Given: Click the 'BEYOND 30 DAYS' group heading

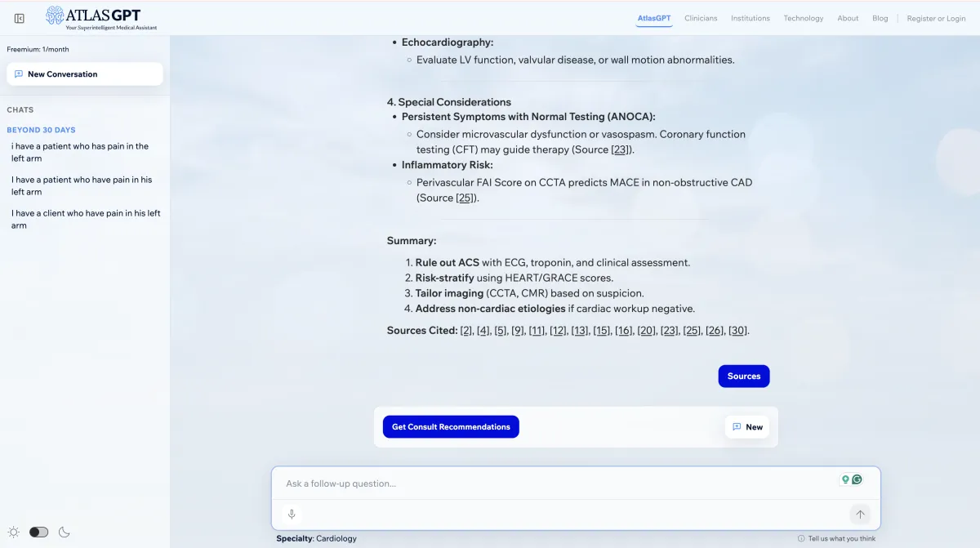Looking at the screenshot, I should [x=41, y=130].
